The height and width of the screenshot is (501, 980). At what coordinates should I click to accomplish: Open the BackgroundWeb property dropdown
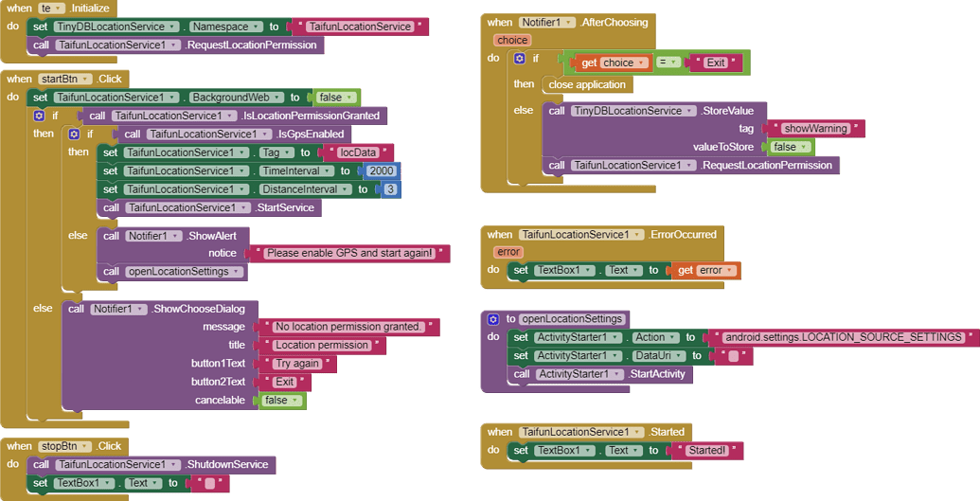point(237,98)
